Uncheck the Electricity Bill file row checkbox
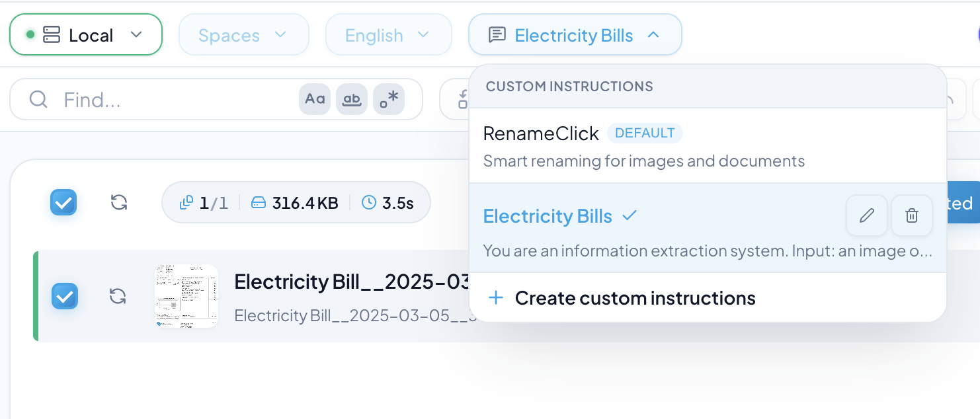 pos(65,296)
